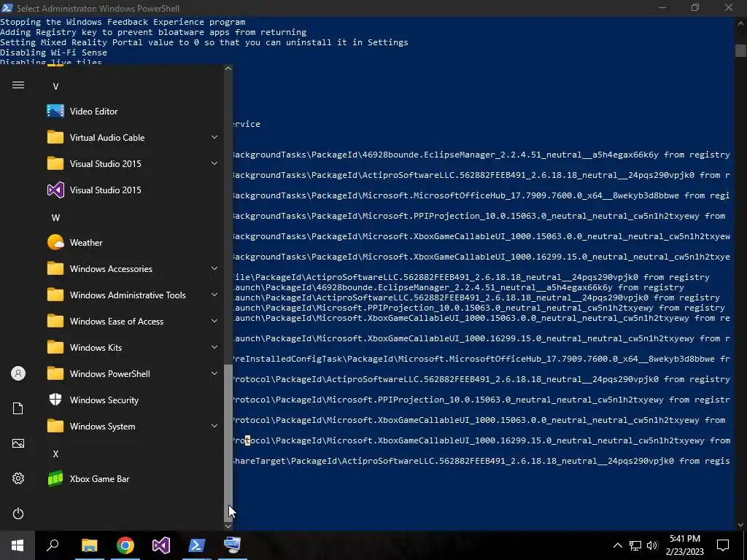Click the 'Setting Mixed Reality Portal value' line

204,42
